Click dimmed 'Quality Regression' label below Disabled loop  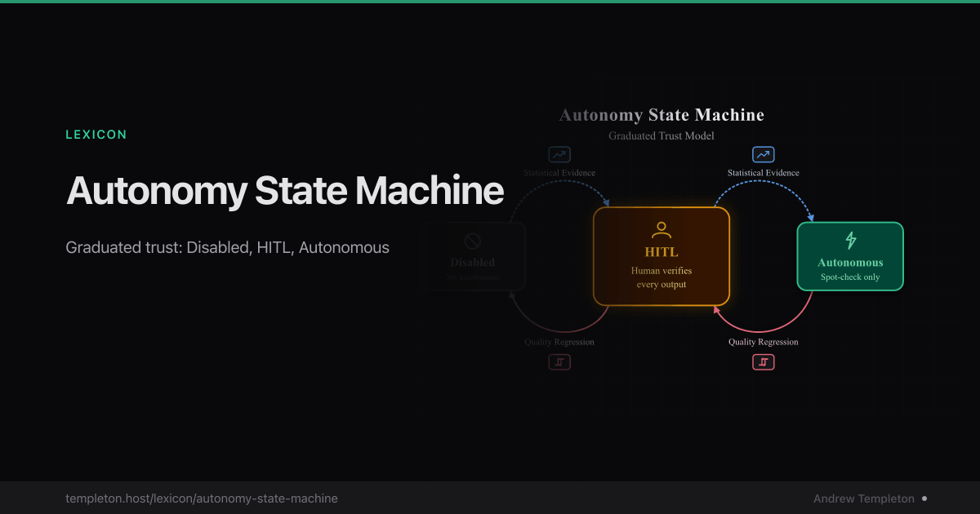[x=559, y=342]
